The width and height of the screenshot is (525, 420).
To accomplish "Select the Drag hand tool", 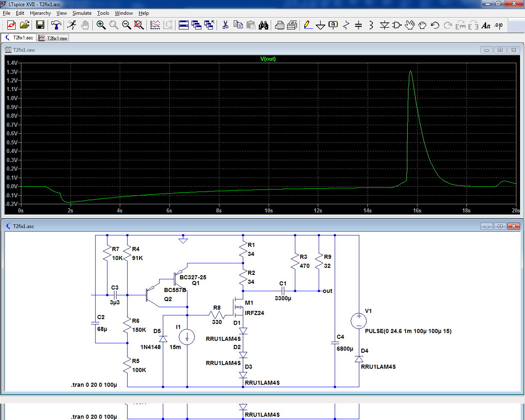I will [422, 25].
